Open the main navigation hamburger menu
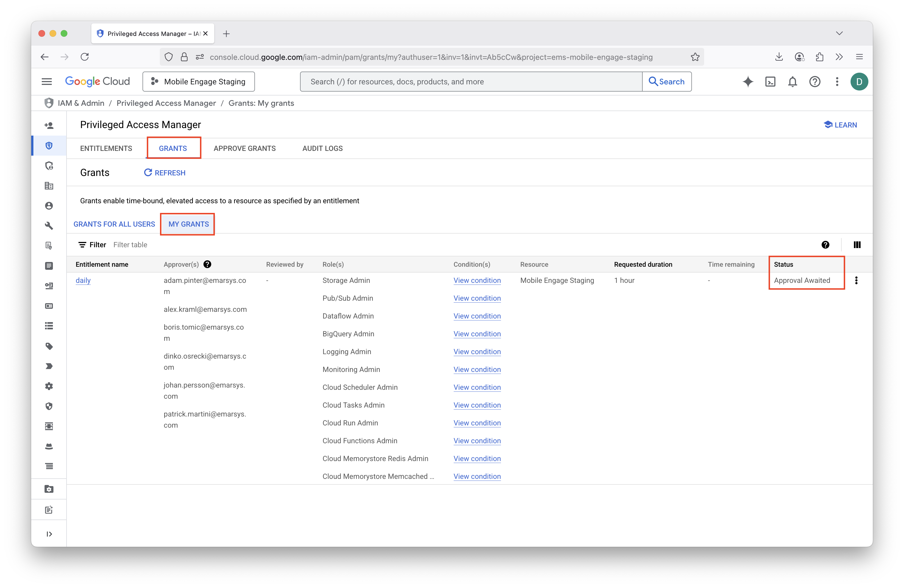Image resolution: width=904 pixels, height=588 pixels. click(47, 82)
